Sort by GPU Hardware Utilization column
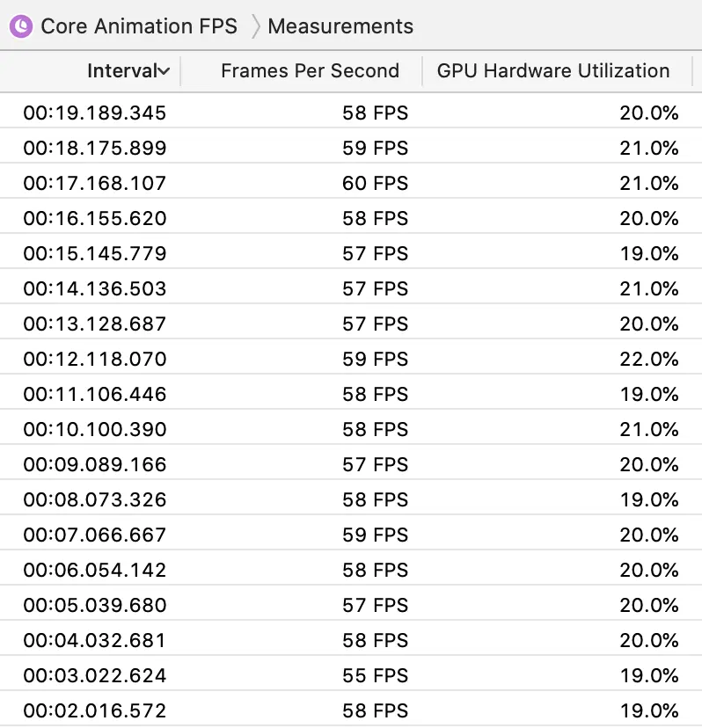The image size is (702, 728). pyautogui.click(x=552, y=71)
